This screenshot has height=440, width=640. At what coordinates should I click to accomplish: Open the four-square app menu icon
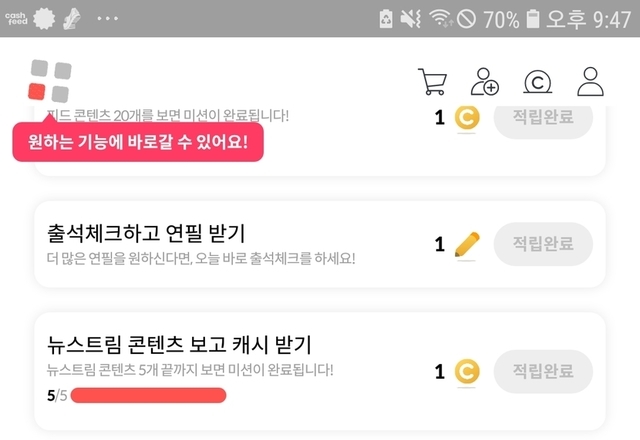tap(50, 81)
